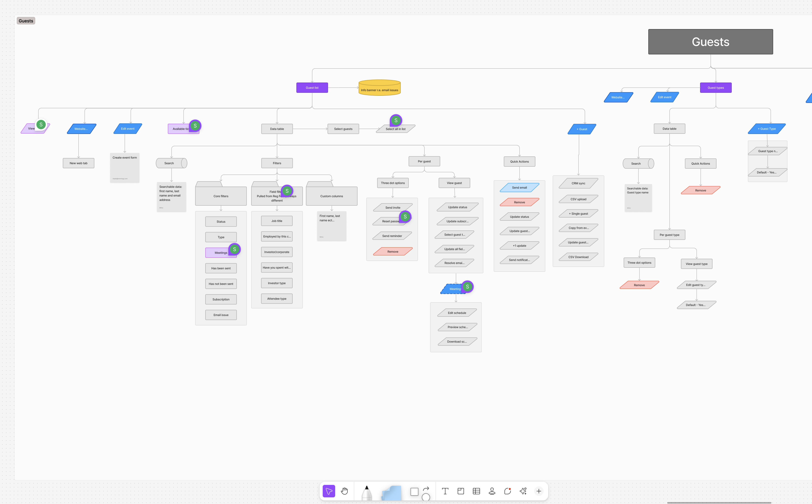Click the Section tool icon
Screen dimensions: 812x504
(461, 491)
